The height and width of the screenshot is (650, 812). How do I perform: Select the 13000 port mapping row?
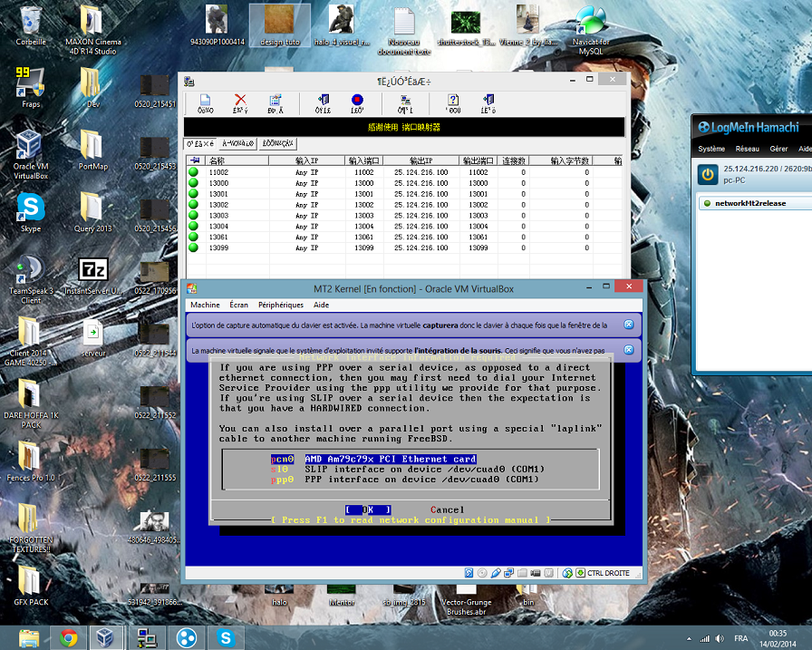[404, 183]
